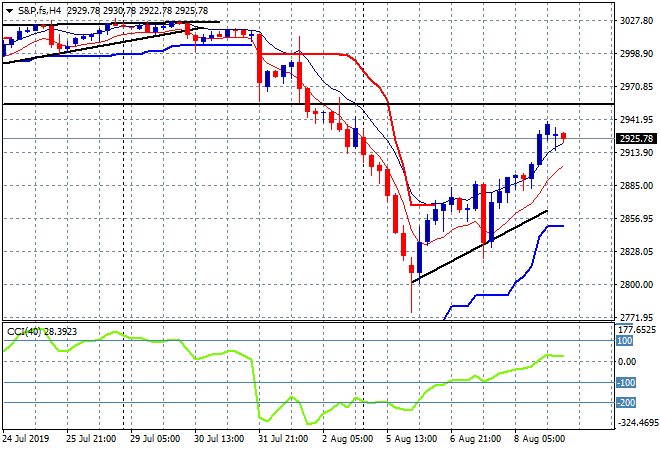Screen dimensions: 660x450
Task: Click the 177.6525 CCI maximum value
Action: [636, 329]
